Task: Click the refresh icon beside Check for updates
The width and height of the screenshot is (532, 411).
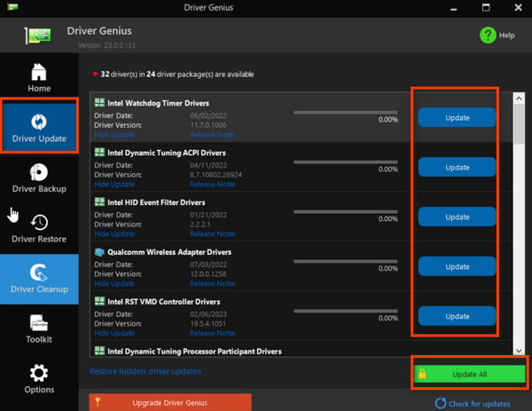Action: (441, 403)
